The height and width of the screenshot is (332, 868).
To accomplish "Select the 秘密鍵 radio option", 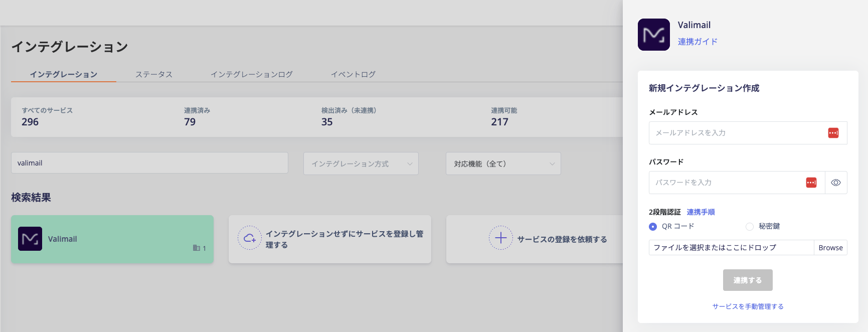I will (750, 227).
